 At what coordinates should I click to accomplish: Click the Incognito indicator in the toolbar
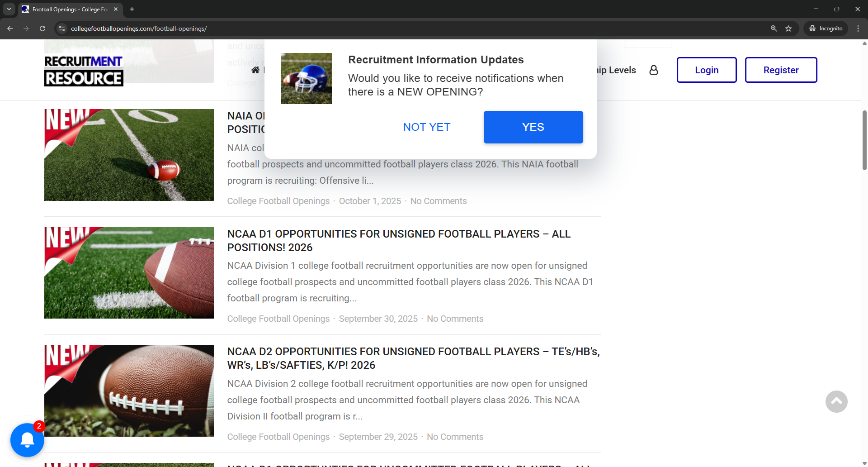[x=826, y=28]
